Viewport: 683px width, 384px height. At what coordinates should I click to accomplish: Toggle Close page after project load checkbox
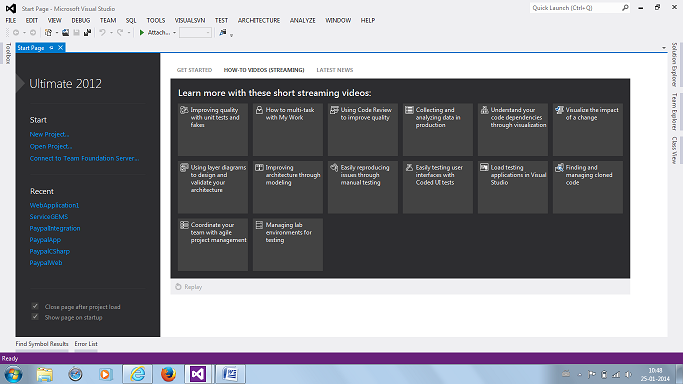(x=35, y=307)
